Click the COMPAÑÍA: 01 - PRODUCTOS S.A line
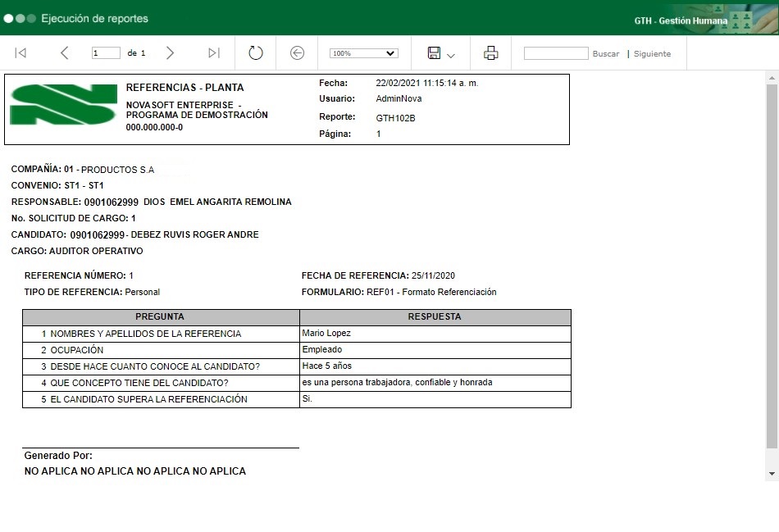 (x=83, y=170)
